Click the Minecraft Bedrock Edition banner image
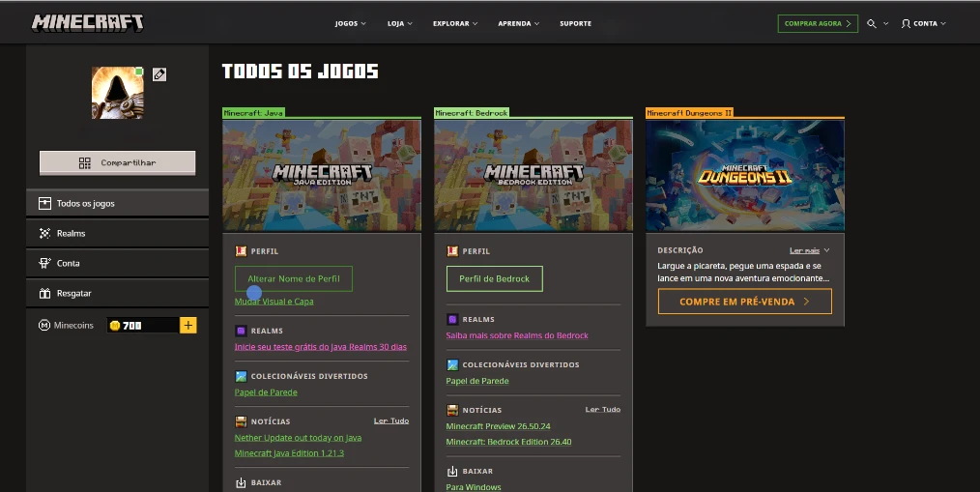 click(533, 176)
